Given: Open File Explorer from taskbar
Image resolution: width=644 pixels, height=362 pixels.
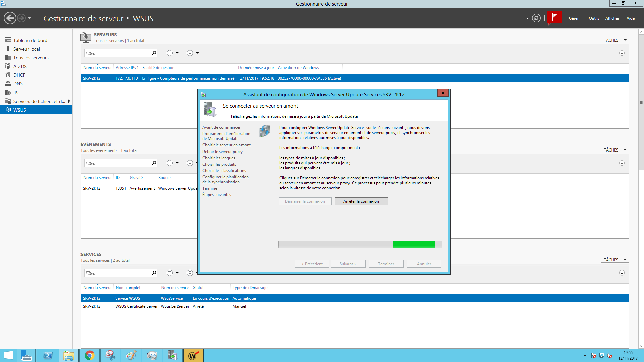Looking at the screenshot, I should (x=68, y=355).
